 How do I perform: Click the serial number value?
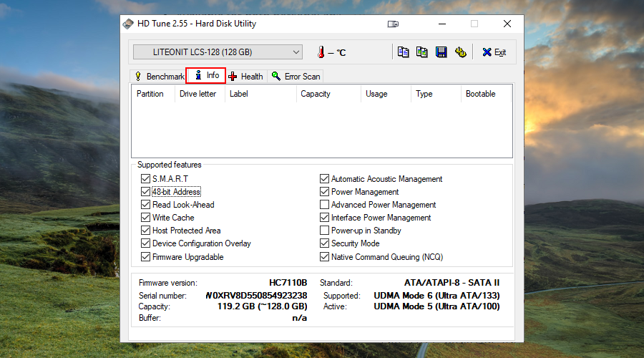coord(256,296)
